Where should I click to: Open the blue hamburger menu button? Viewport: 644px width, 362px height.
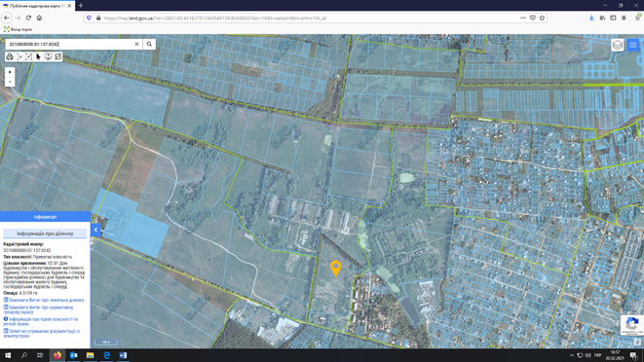tap(633, 45)
